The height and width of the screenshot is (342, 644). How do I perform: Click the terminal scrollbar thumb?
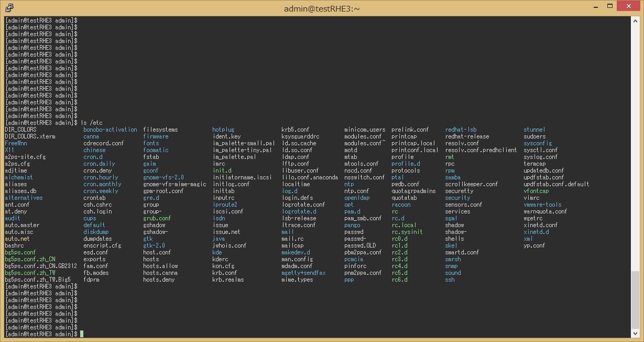635,300
